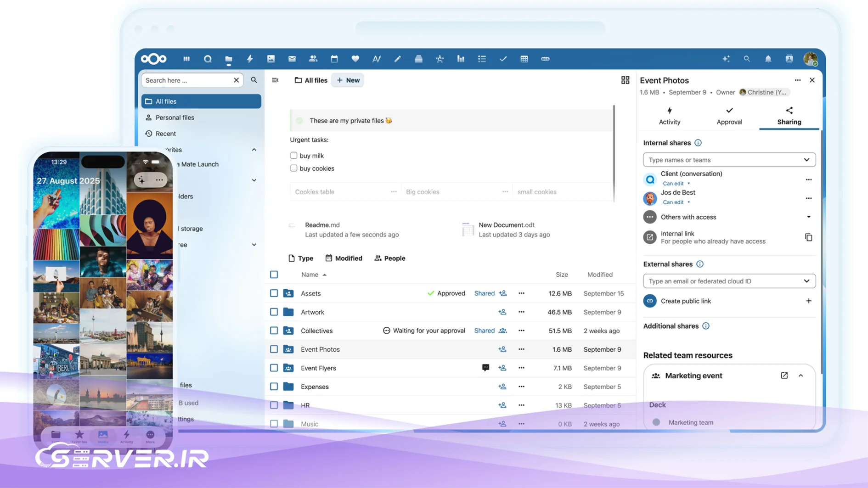Switch to the Approval tab
868x488 pixels.
pyautogui.click(x=729, y=116)
